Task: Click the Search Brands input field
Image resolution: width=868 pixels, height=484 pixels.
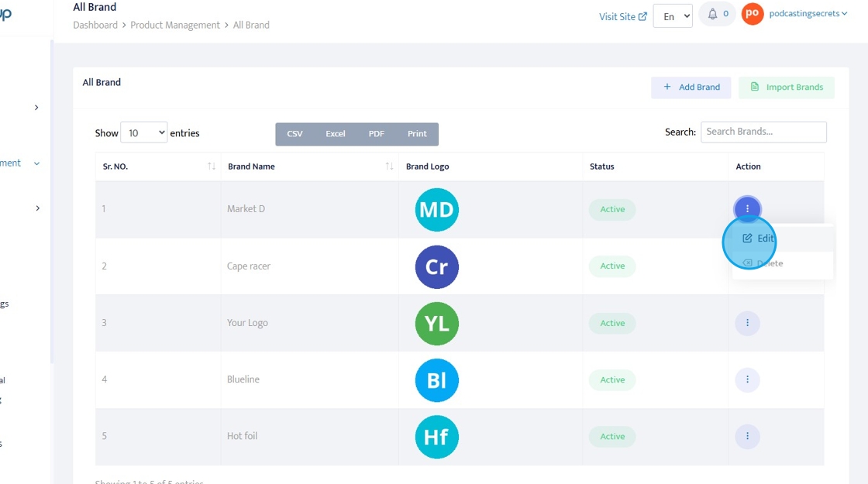Action: click(x=763, y=132)
